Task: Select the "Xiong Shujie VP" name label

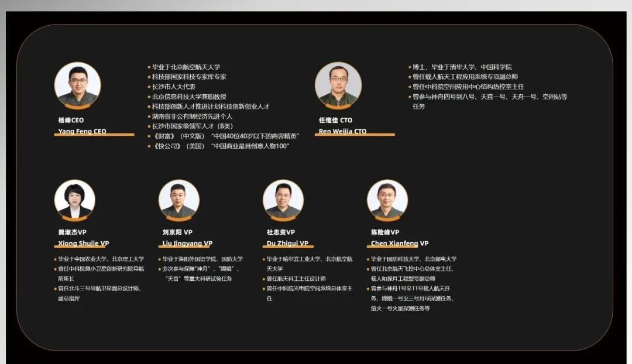Action: pyautogui.click(x=84, y=243)
